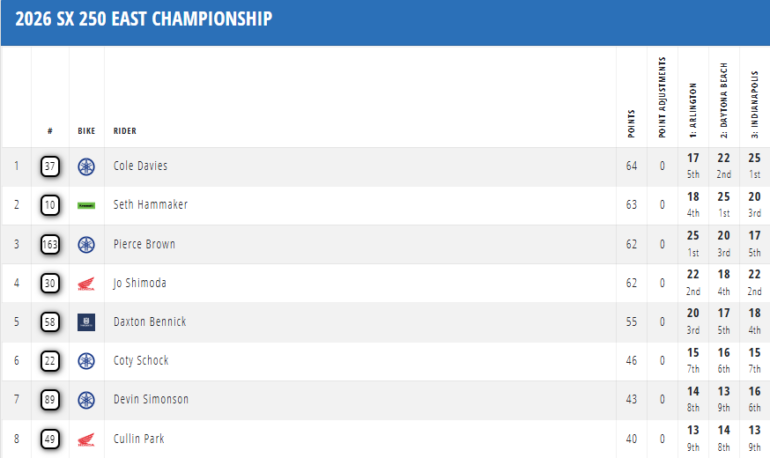
Task: Select the Arlington round column header
Action: (693, 105)
